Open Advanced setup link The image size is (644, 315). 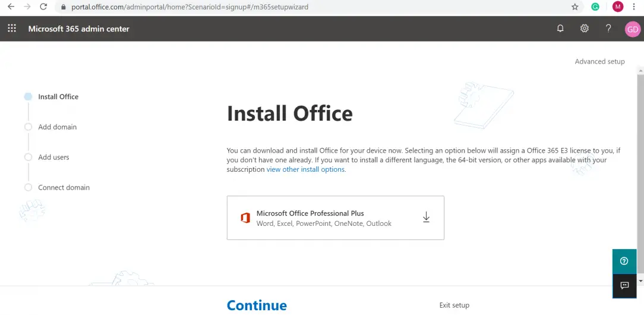pos(599,61)
